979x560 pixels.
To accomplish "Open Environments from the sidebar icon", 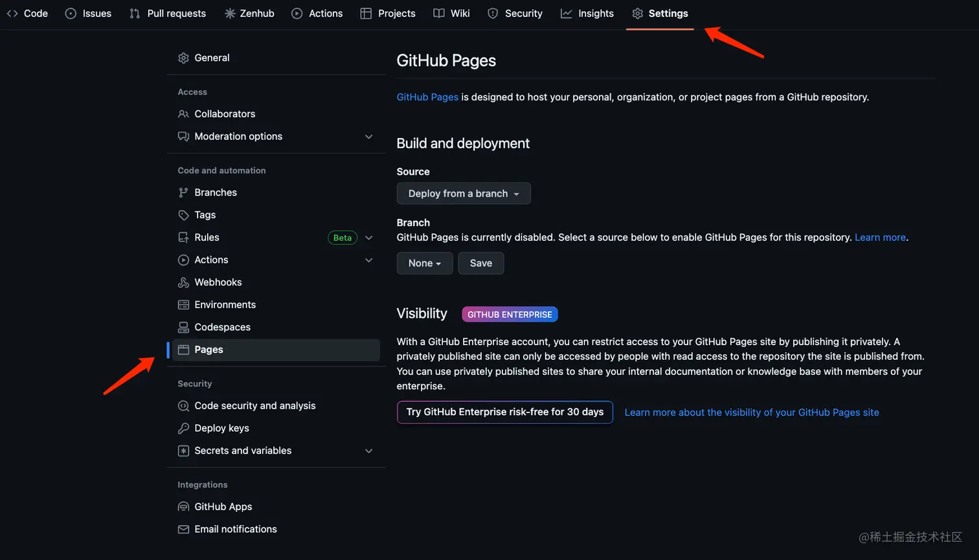I will (x=183, y=304).
